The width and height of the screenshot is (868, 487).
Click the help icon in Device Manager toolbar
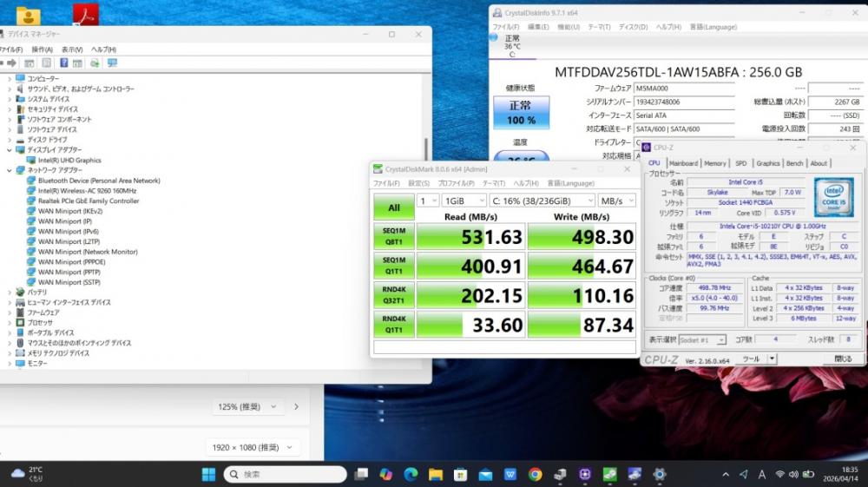(64, 63)
